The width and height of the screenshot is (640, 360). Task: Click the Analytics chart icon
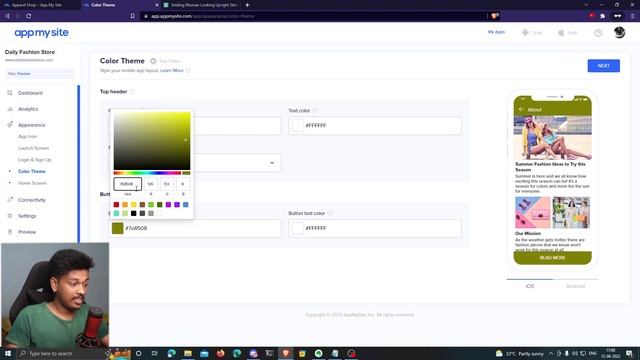10,109
